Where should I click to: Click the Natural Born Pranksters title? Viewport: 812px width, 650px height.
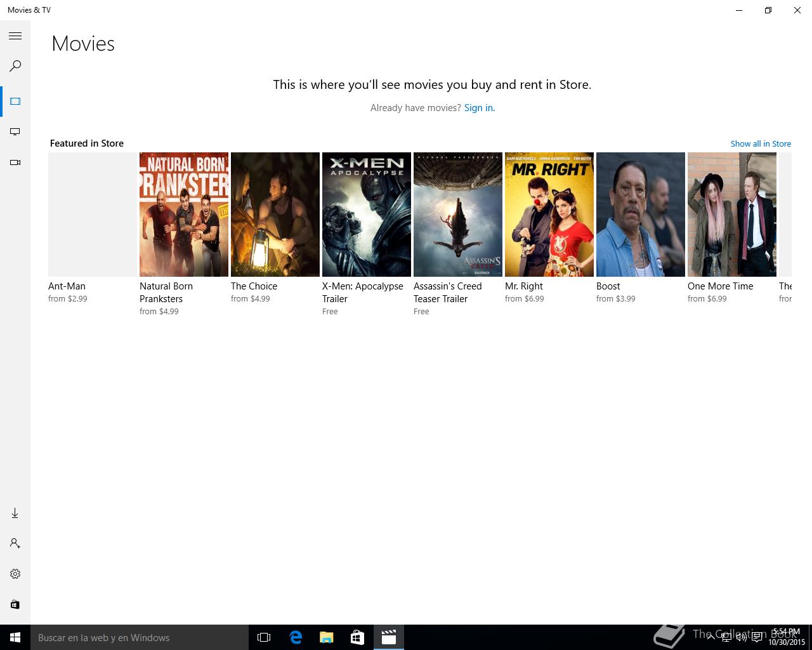click(166, 293)
